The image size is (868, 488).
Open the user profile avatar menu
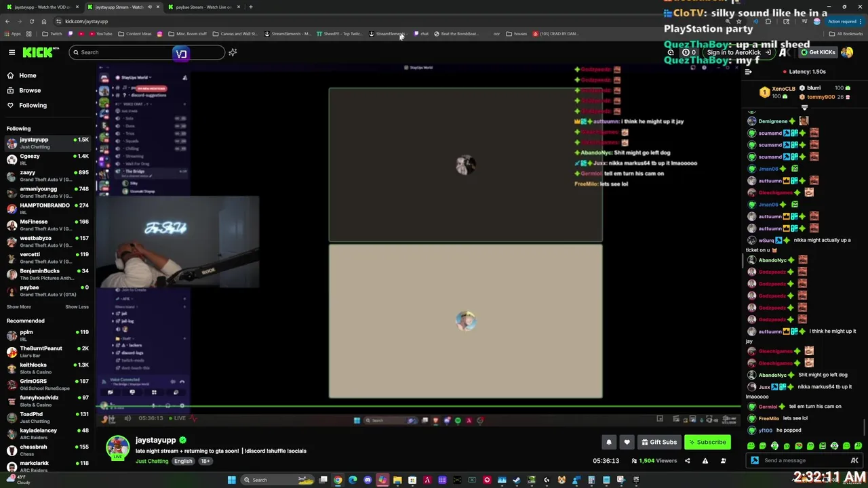pyautogui.click(x=847, y=52)
